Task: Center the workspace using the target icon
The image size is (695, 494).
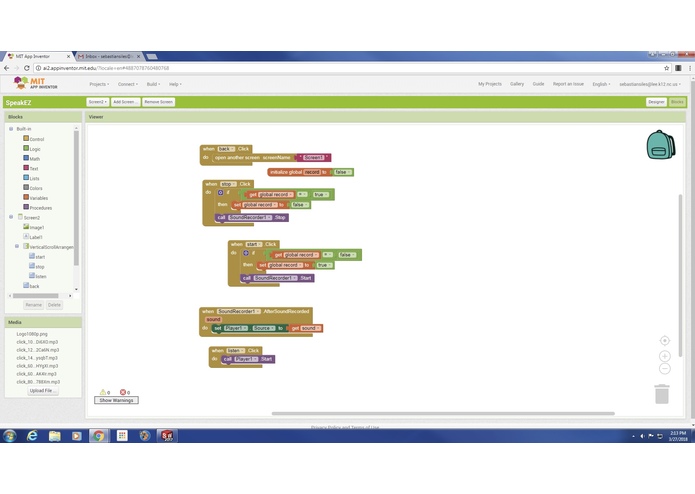Action: pos(664,340)
